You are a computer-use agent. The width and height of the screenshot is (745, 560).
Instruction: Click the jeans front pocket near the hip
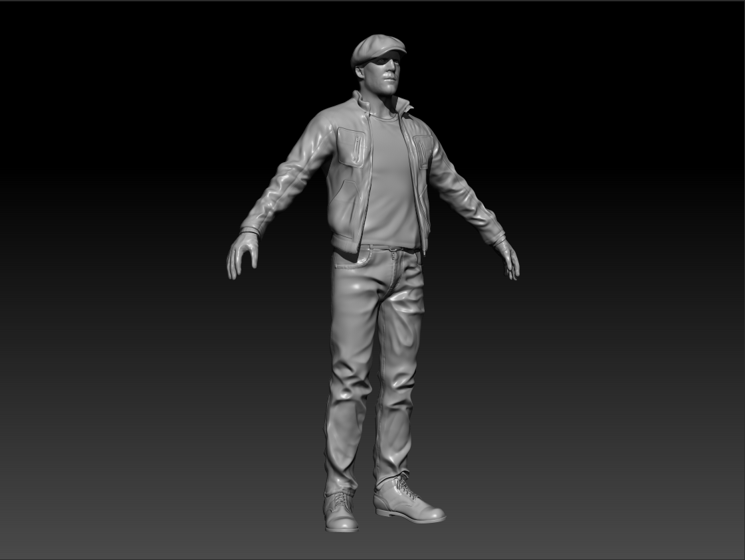click(347, 262)
